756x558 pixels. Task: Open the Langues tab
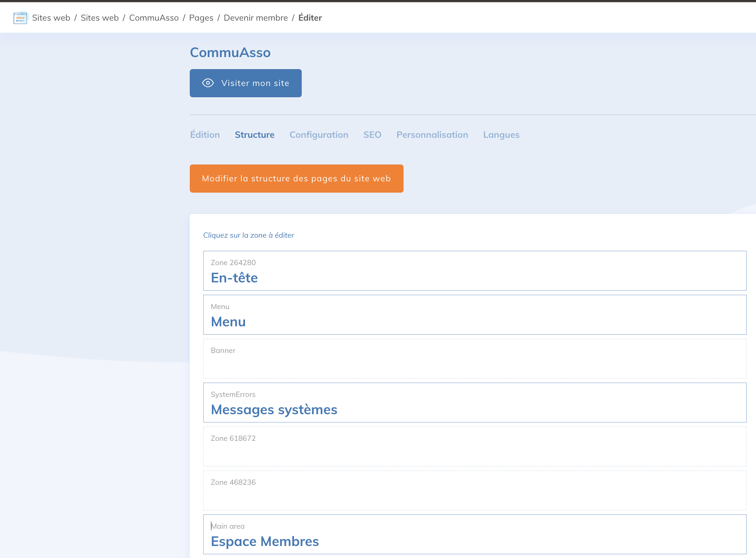(x=501, y=135)
